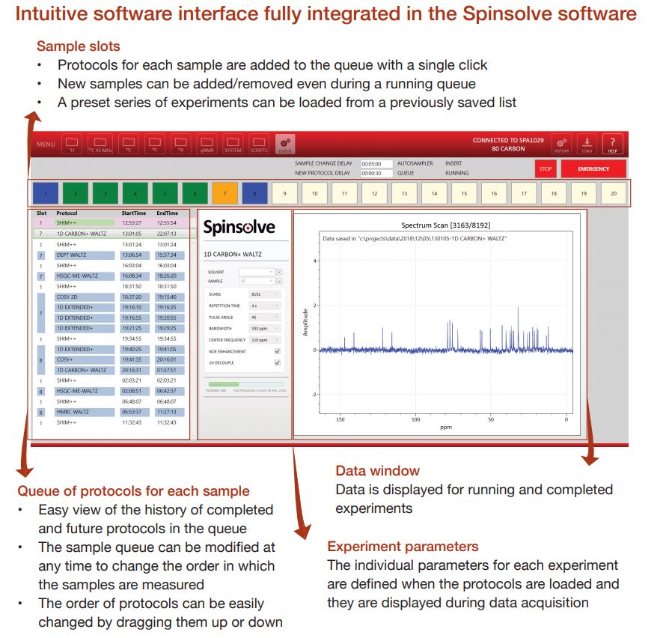Screen dimensions: 672x638
Task: Select orange sample slot 7
Action: point(225,193)
